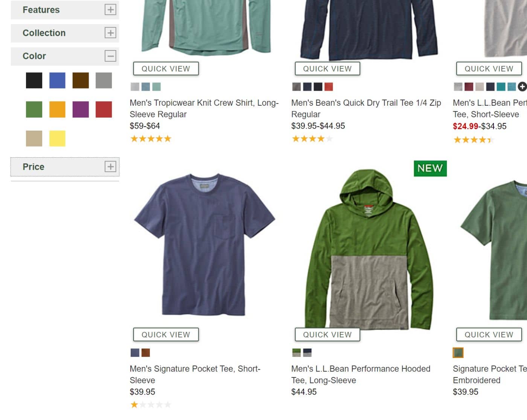This screenshot has width=527, height=420.
Task: Choose the yellow color filter swatch
Action: click(x=57, y=138)
